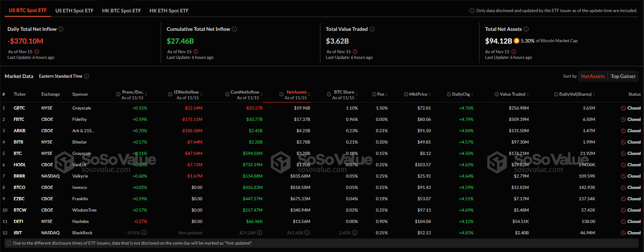
Task: Click info icon before MktPrice column header
Action: [x=406, y=94]
